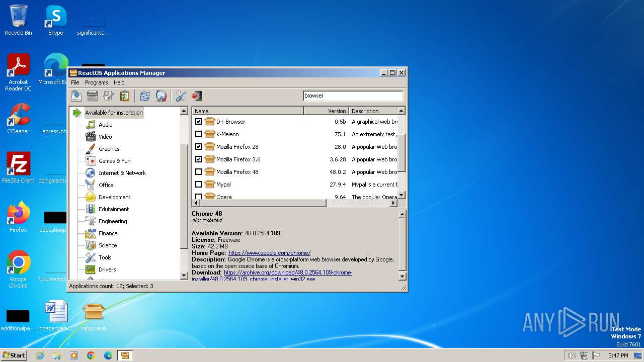Select the independen… Word document icon
The image size is (644, 362).
(x=55, y=316)
